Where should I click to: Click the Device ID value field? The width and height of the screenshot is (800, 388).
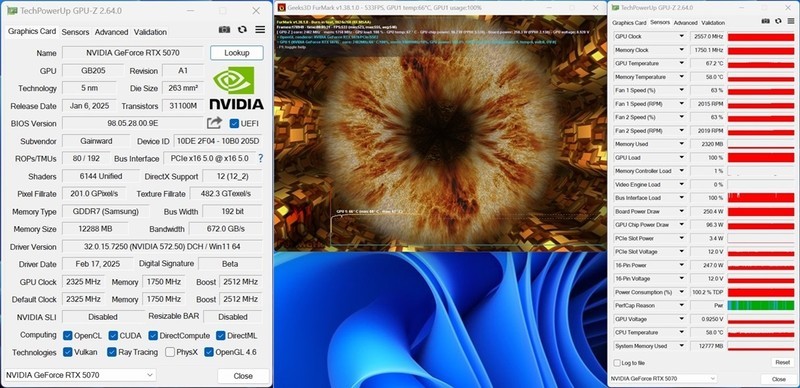coord(218,141)
